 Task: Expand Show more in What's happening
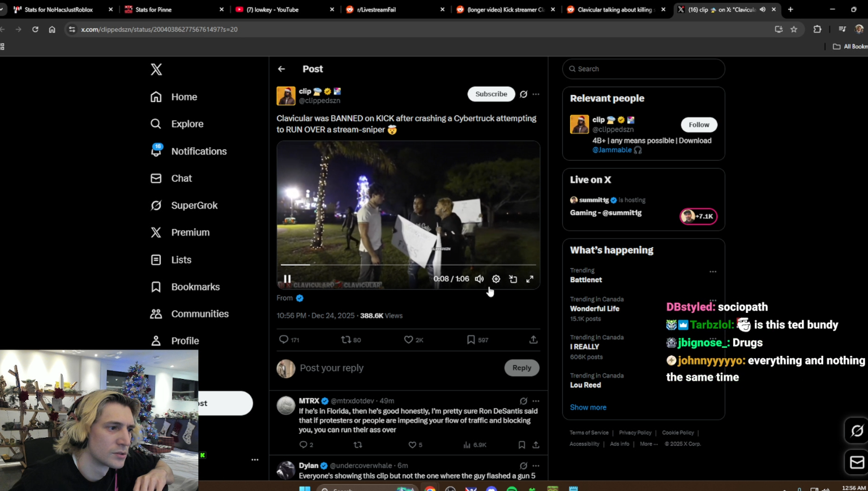click(588, 407)
